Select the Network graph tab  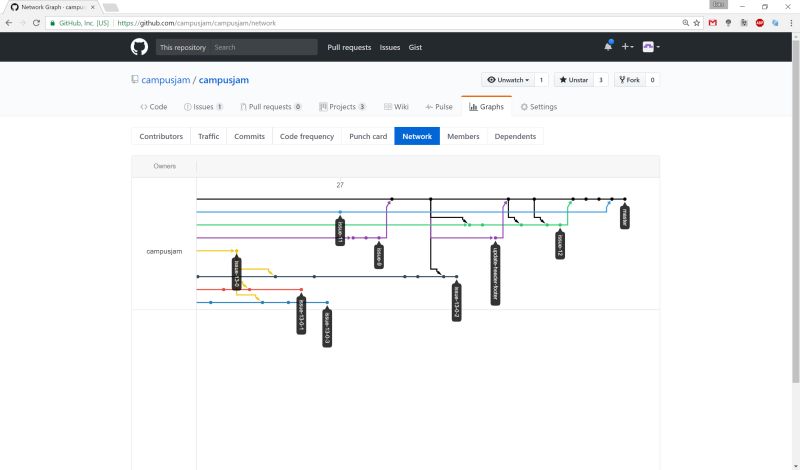[417, 136]
